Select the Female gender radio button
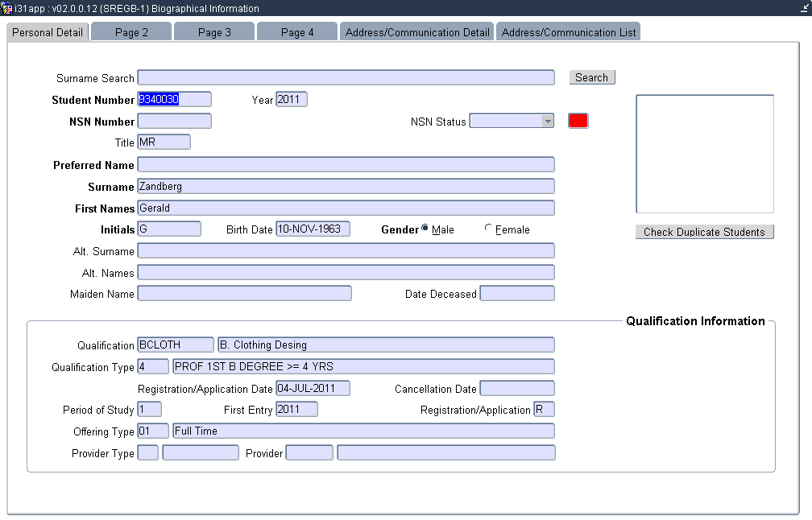This screenshot has height=520, width=812. point(488,229)
